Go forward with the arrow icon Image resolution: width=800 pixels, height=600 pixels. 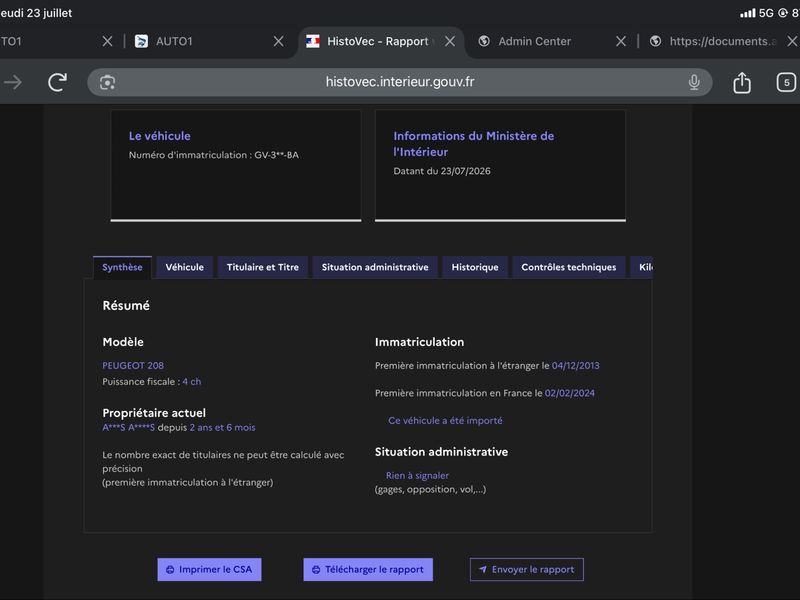[x=13, y=82]
